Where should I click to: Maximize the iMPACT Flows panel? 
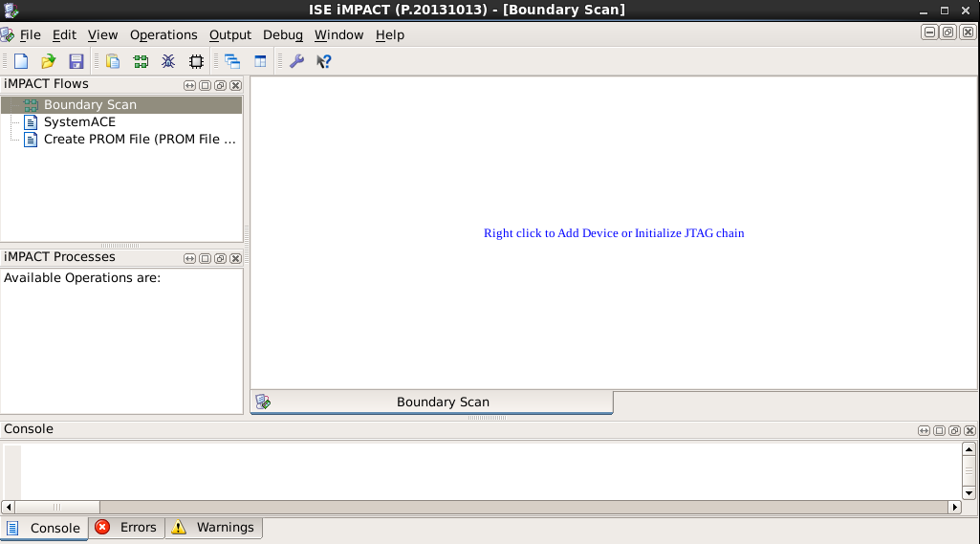coord(205,85)
